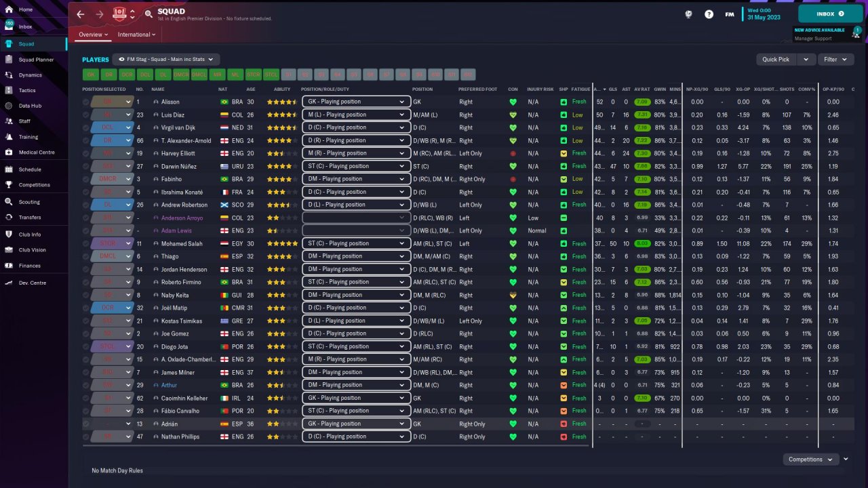Toggle selection circle for Harvey Elliott row
This screenshot has height=488, width=868.
coord(86,154)
